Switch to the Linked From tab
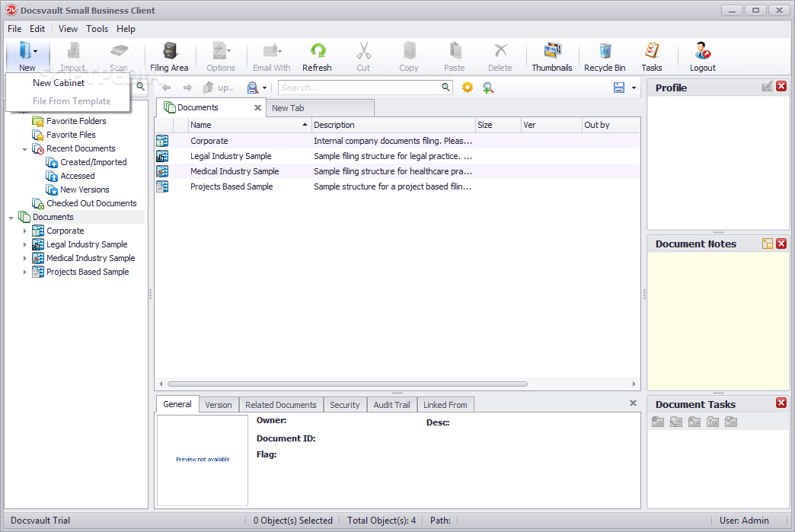 pos(445,405)
